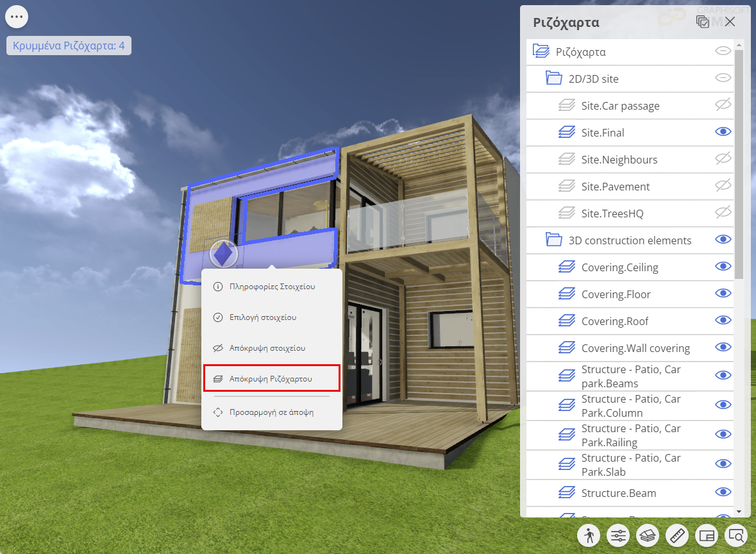The height and width of the screenshot is (554, 756).
Task: Toggle visibility of root Ριζόχαρτα folder
Action: pos(723,51)
